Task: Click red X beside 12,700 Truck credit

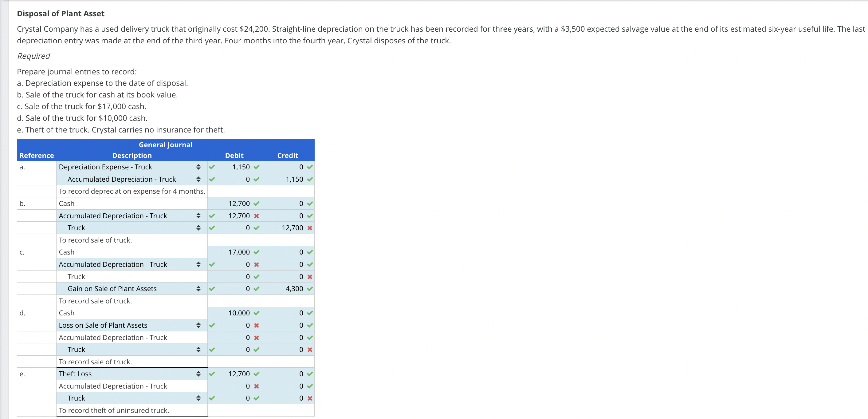Action: point(310,228)
